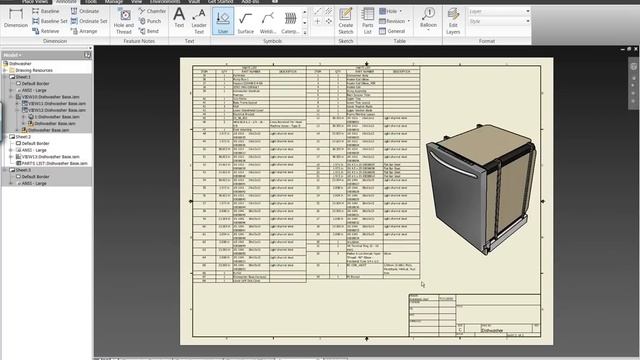Open the Manage ribbon tab
640x360 pixels.
click(114, 2)
